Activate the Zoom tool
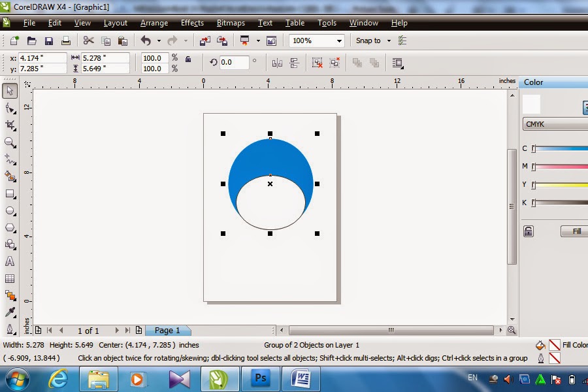This screenshot has height=392, width=588. 9,143
